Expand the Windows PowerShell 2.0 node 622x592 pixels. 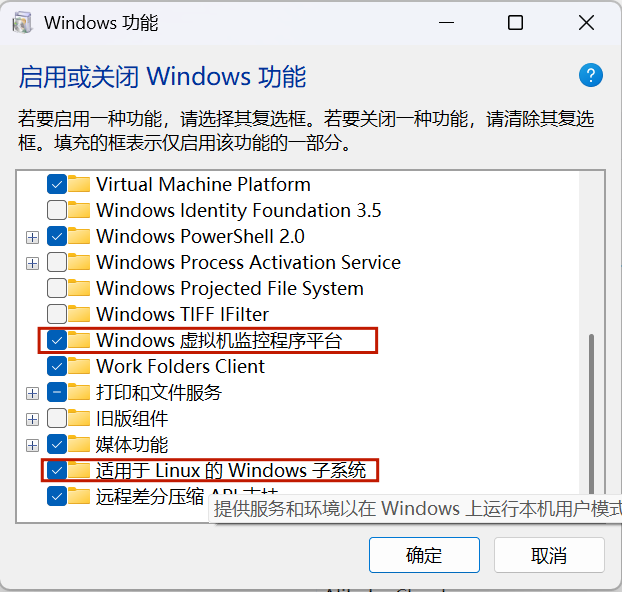coord(32,237)
